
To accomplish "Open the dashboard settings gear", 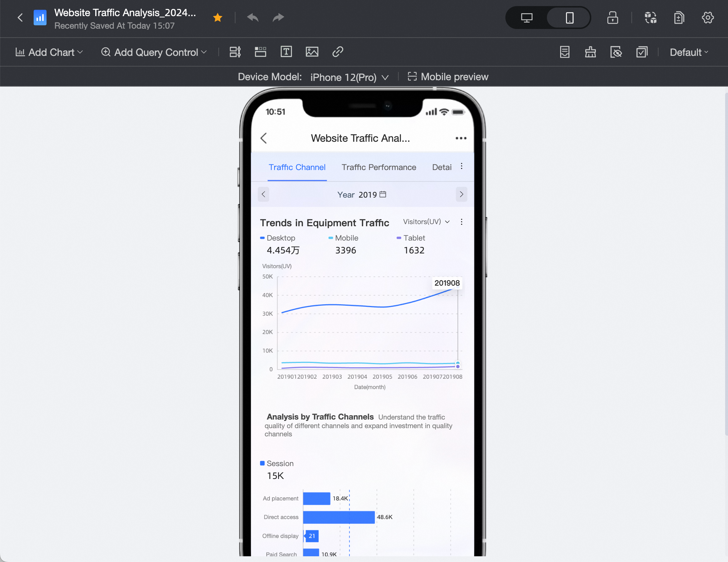I will tap(708, 18).
